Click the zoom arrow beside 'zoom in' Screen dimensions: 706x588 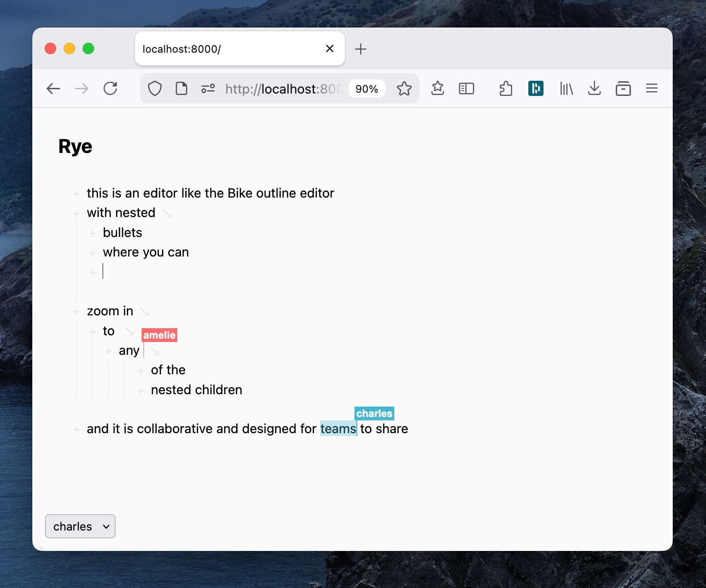click(145, 312)
